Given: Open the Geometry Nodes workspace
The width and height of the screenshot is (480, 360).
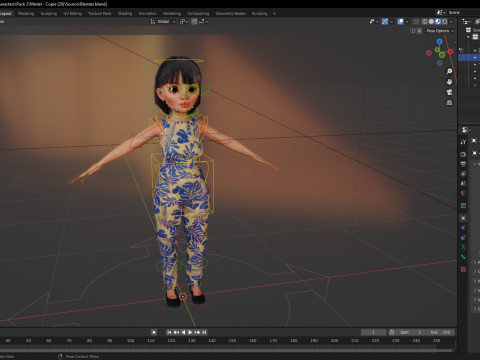Looking at the screenshot, I should 230,13.
